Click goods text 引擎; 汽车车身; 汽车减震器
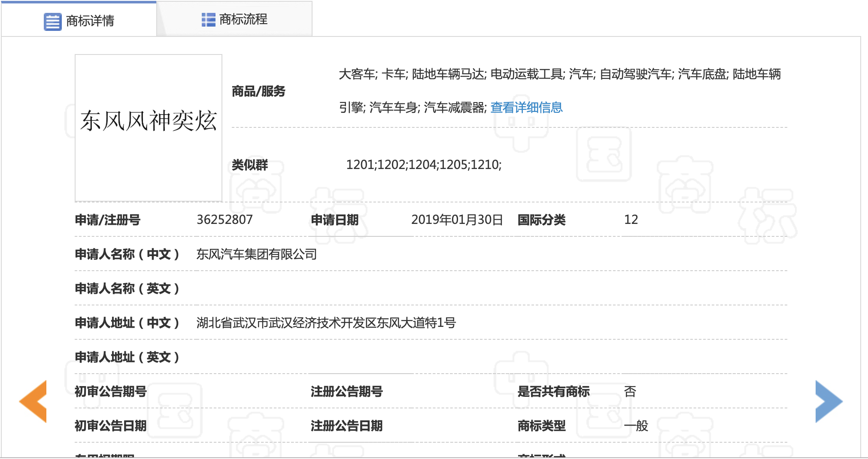868x459 pixels. 413,107
